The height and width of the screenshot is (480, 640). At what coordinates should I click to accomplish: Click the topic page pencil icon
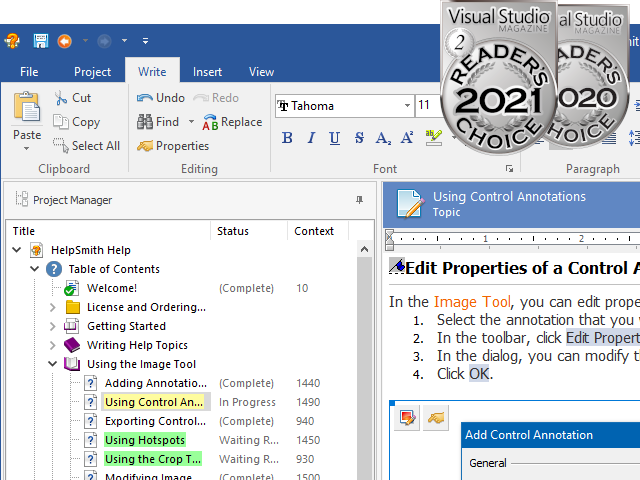410,204
